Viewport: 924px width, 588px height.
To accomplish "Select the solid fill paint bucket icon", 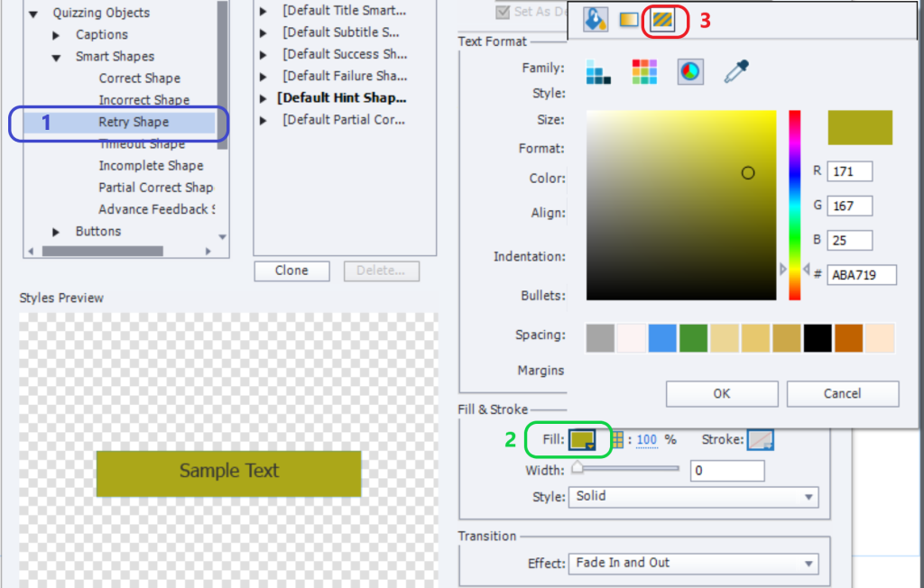I will click(x=596, y=20).
